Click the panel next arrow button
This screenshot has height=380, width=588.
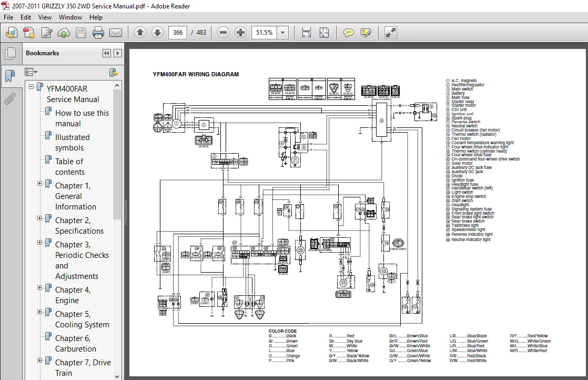point(118,53)
